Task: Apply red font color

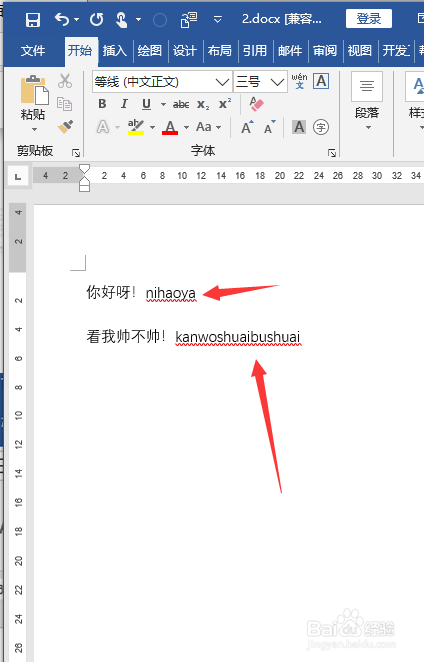Action: pyautogui.click(x=170, y=127)
